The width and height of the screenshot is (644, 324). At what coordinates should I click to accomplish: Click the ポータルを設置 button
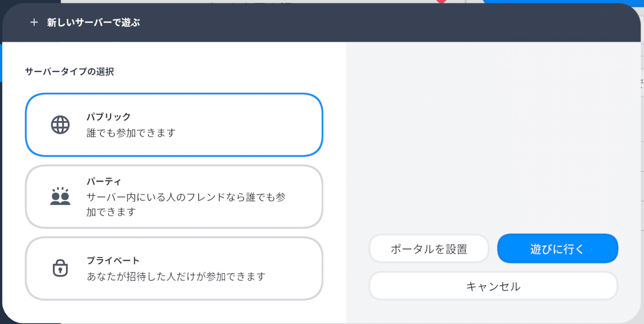[x=429, y=248]
